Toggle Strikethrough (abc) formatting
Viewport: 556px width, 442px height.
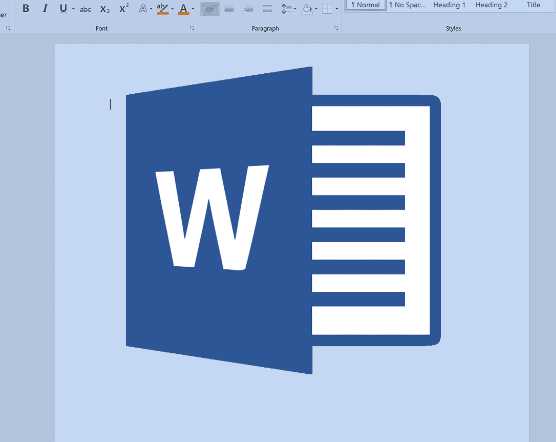pyautogui.click(x=85, y=9)
